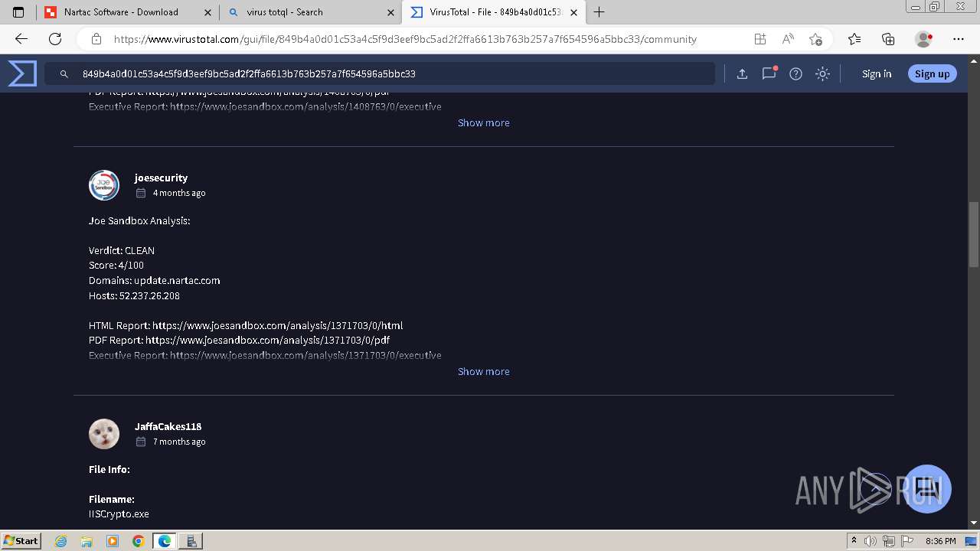The width and height of the screenshot is (980, 551).
Task: Select the IISCrypto.exe filename text
Action: coord(119,514)
